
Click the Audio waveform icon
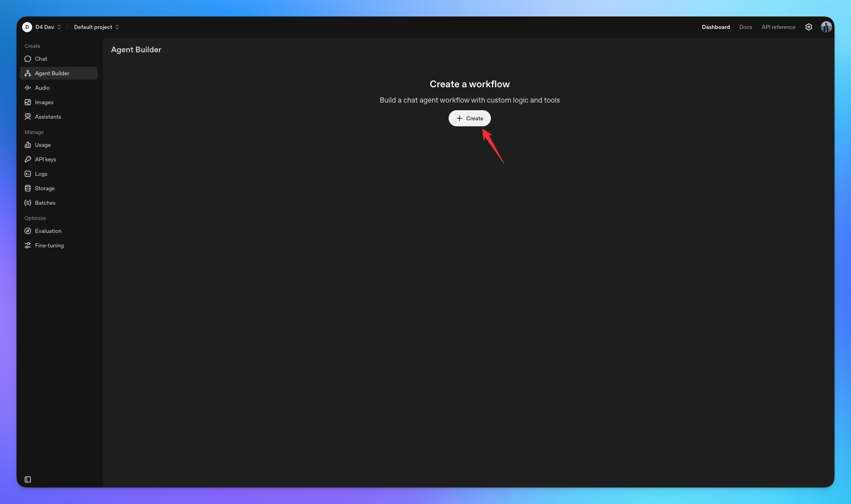tap(28, 88)
